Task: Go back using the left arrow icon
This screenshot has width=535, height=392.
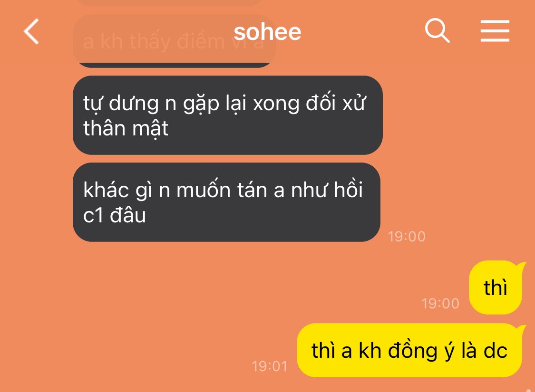Action: click(x=31, y=31)
